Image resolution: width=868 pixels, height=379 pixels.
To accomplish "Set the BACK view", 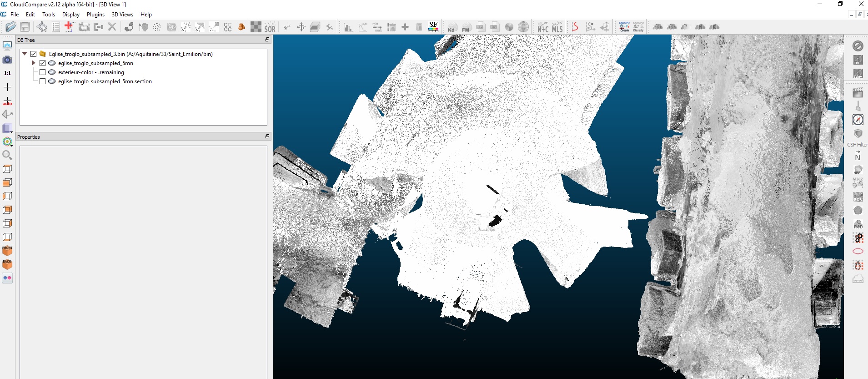I will (7, 264).
